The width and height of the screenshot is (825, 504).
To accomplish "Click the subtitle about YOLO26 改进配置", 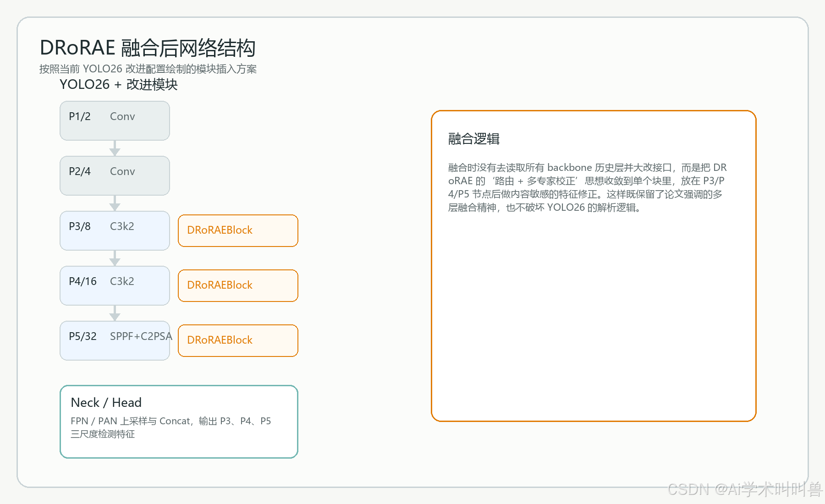I will [x=148, y=69].
